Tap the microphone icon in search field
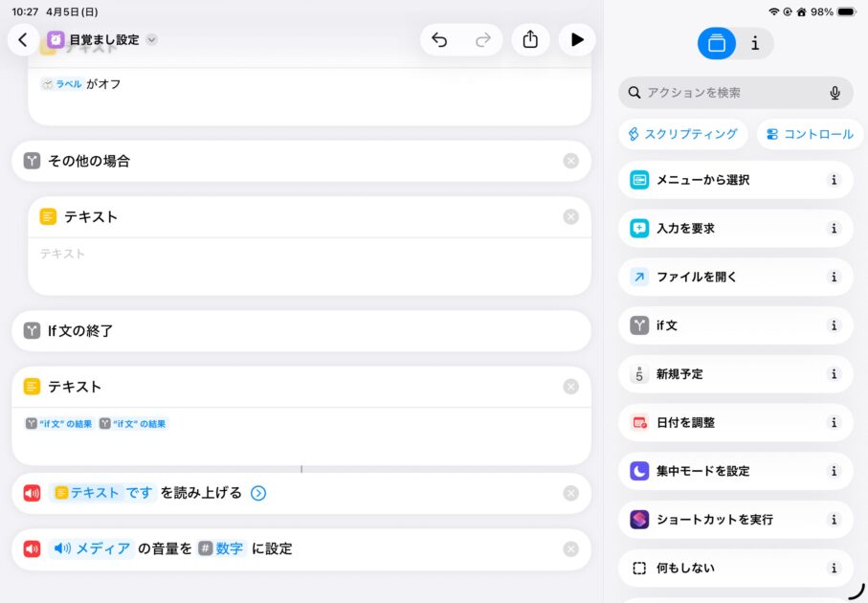The width and height of the screenshot is (868, 603). tap(835, 93)
